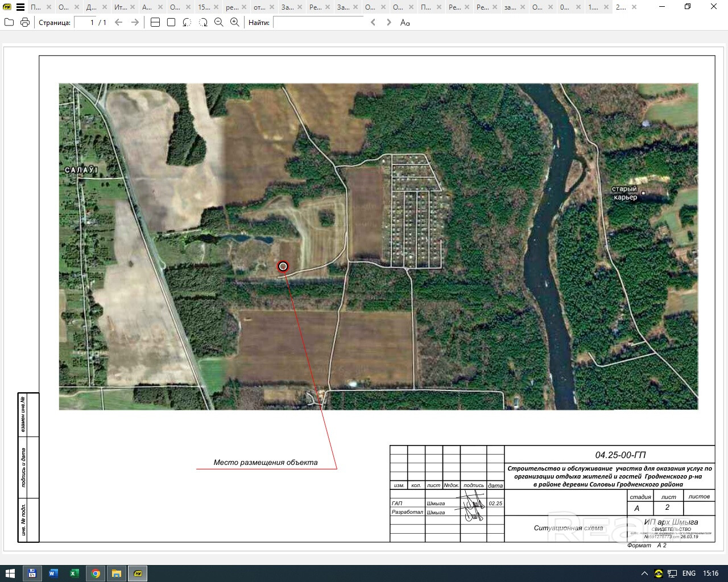Rotate page clockwise
The height and width of the screenshot is (582, 728).
click(x=203, y=22)
